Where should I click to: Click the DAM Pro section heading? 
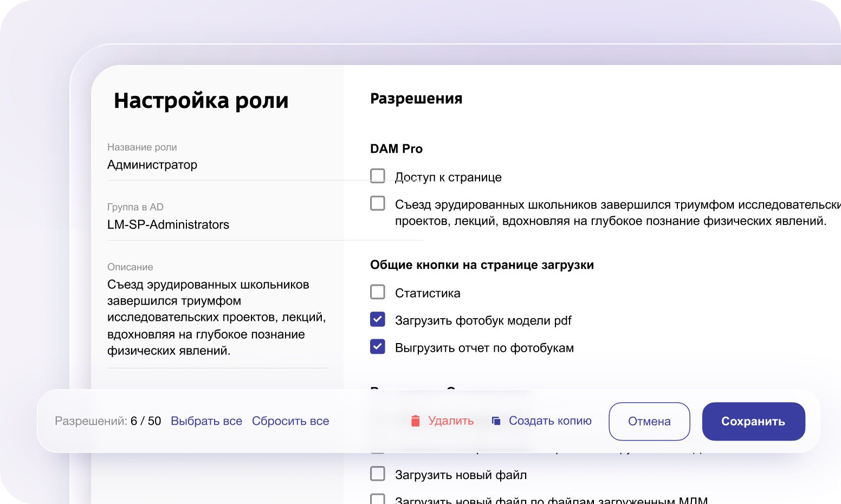[x=396, y=148]
